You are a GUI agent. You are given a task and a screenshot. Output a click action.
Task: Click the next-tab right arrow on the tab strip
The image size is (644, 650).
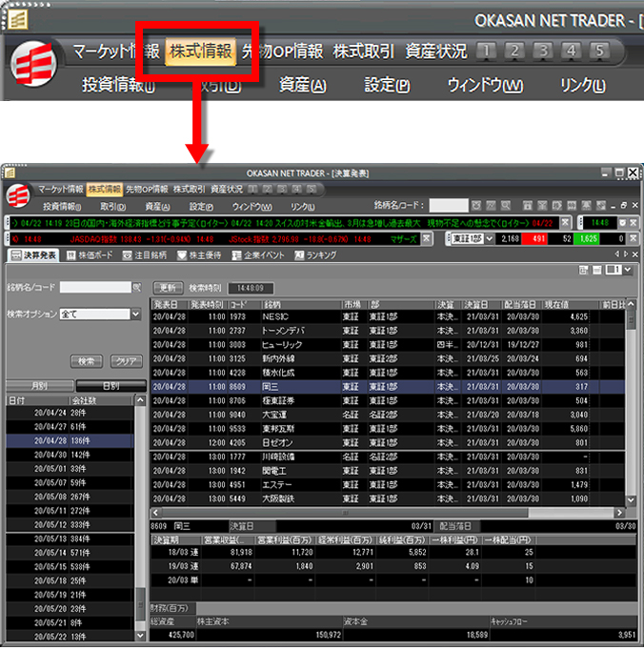tap(626, 254)
